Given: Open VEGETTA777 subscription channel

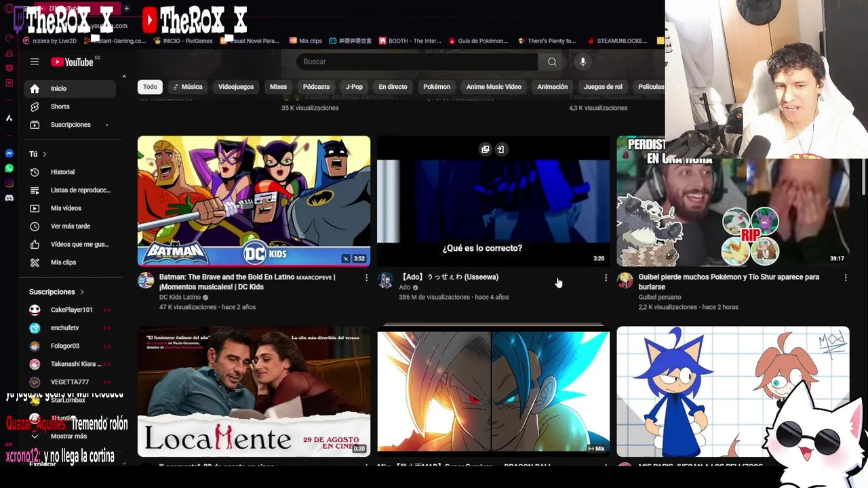Looking at the screenshot, I should coord(70,382).
